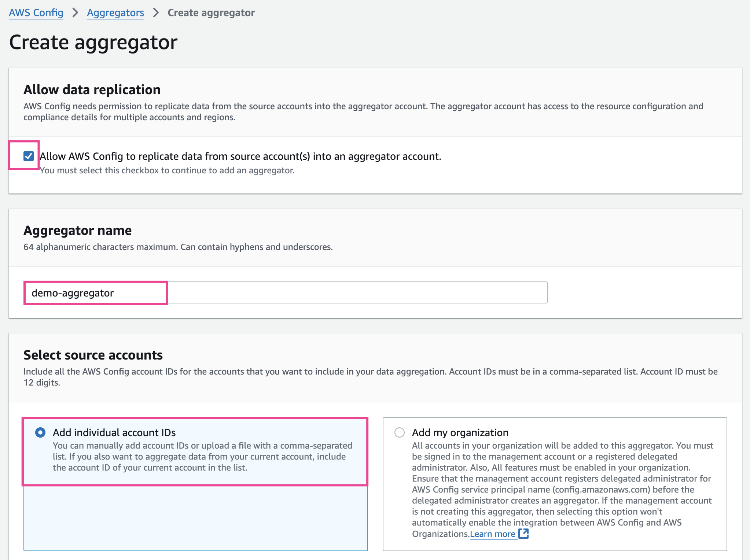Open the Learn more link
This screenshot has height=560, width=750.
pyautogui.click(x=492, y=534)
